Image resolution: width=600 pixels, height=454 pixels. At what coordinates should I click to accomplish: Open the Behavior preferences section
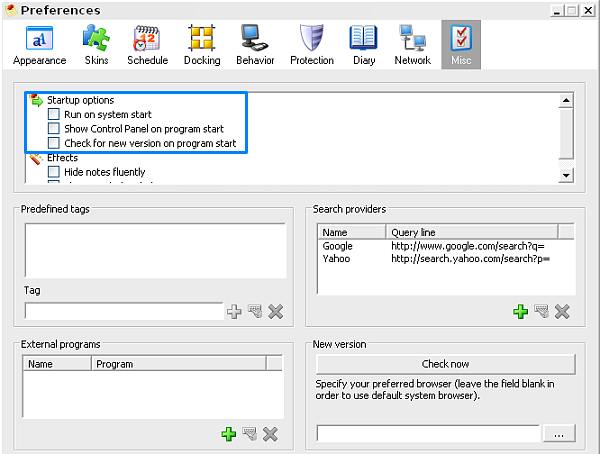click(x=255, y=45)
